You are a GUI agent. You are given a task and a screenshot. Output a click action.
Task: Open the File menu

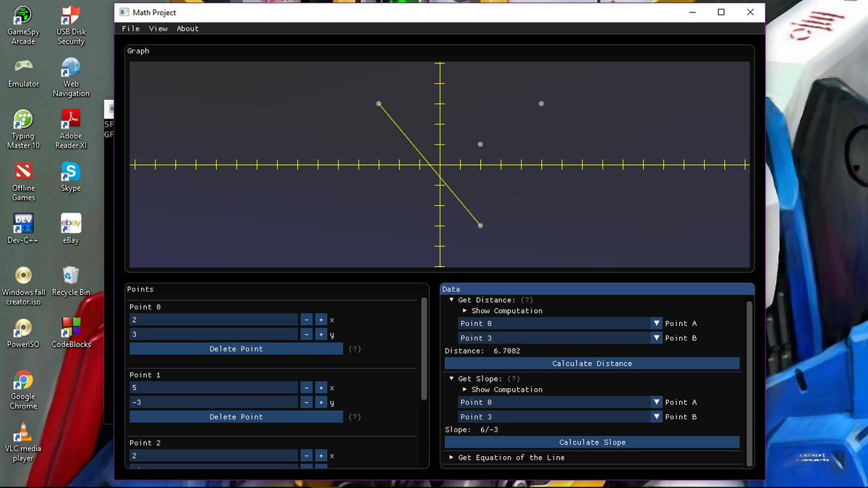(131, 29)
